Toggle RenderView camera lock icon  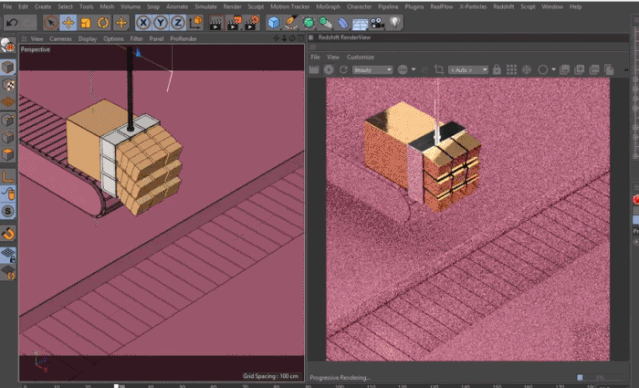(x=496, y=70)
